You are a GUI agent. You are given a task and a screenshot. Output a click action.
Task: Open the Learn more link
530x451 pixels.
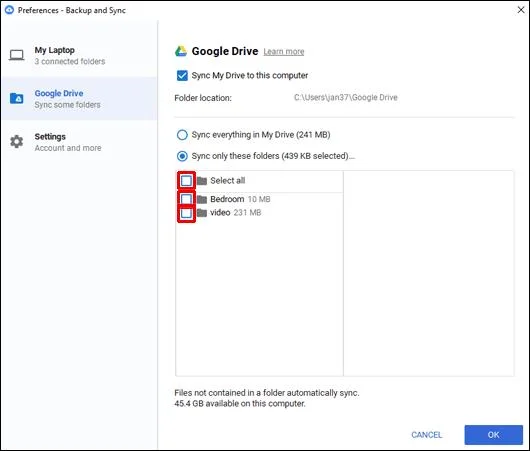click(284, 52)
